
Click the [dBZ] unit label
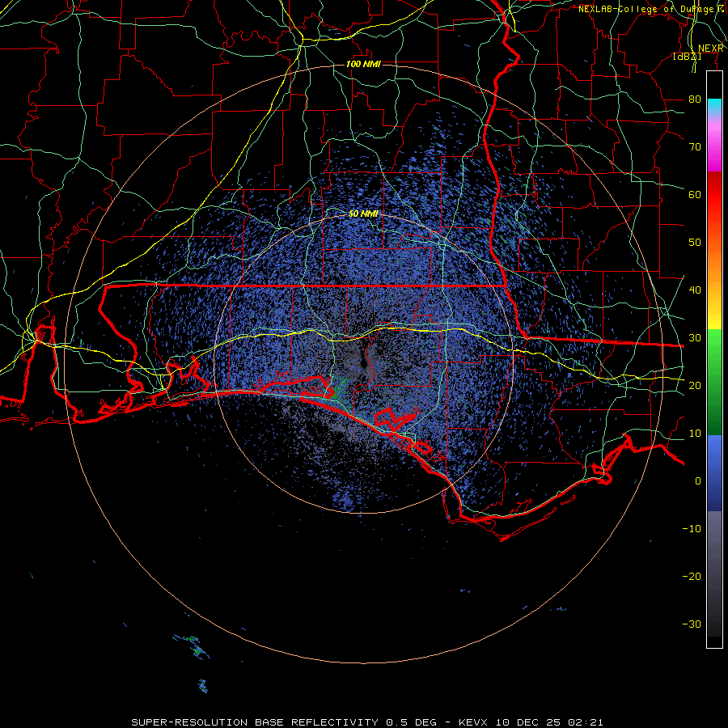[x=687, y=57]
